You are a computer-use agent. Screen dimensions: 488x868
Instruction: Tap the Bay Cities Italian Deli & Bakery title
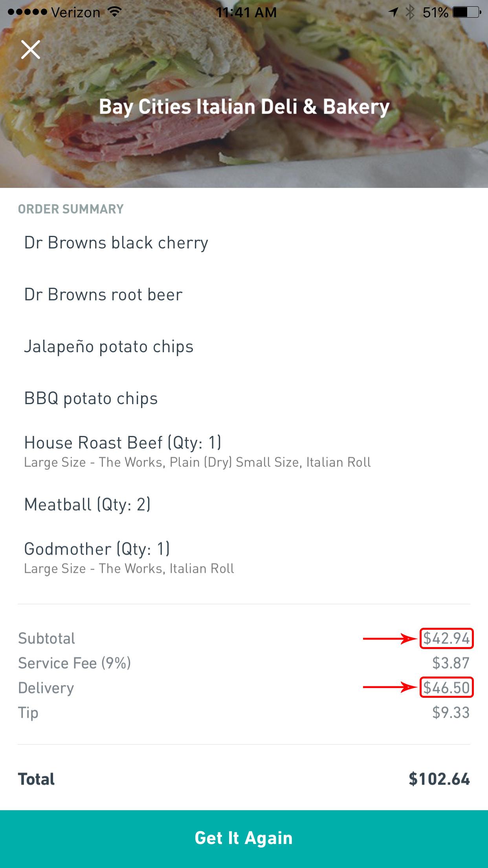coord(244,107)
